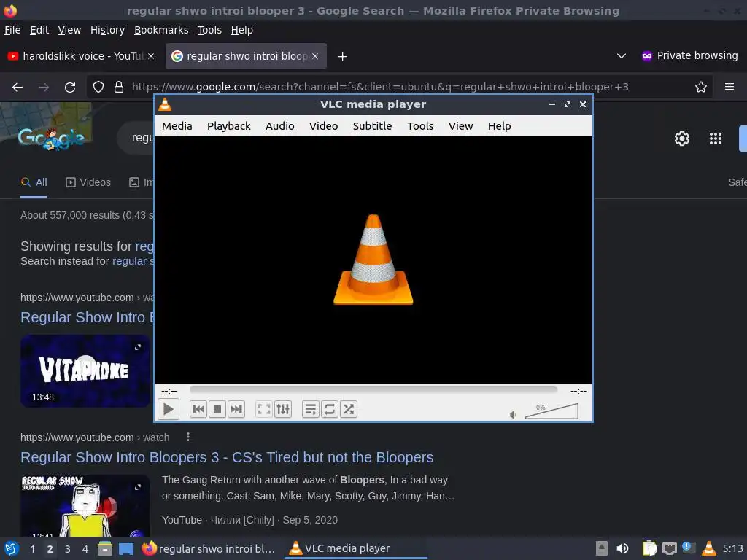
Task: Open Firefox History menu
Action: tap(107, 30)
